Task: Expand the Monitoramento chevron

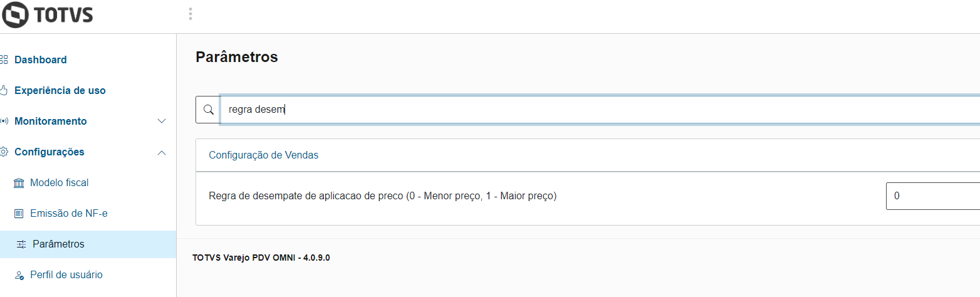Action: tap(162, 121)
